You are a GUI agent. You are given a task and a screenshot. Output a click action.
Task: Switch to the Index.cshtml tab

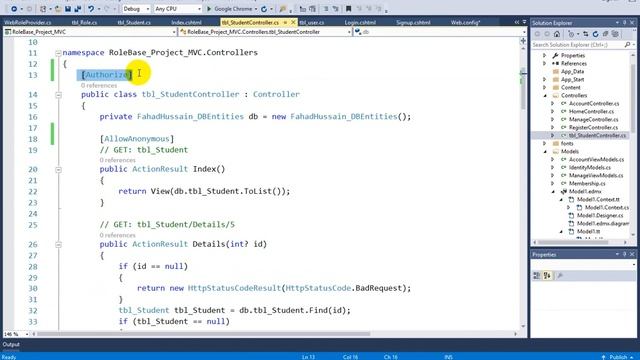[x=187, y=22]
